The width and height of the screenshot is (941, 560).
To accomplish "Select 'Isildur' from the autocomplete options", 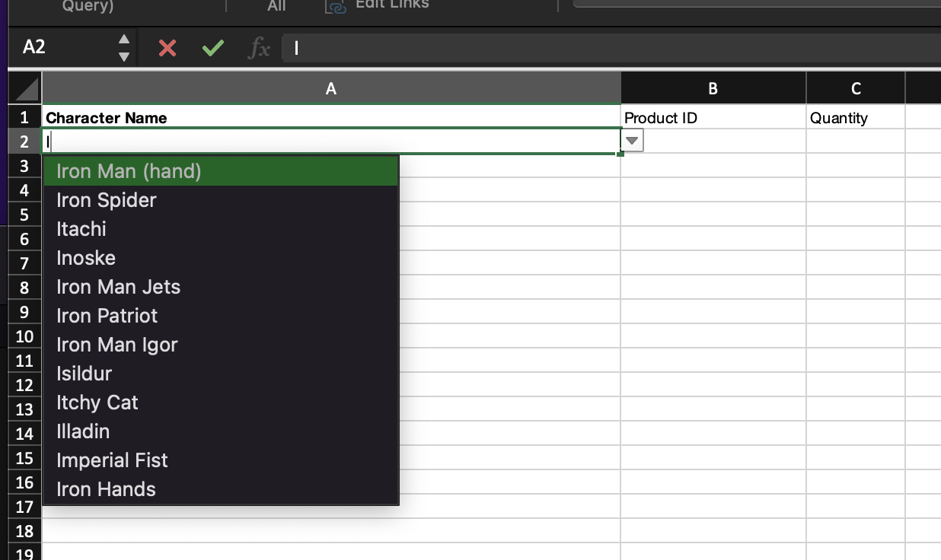I will click(x=84, y=374).
